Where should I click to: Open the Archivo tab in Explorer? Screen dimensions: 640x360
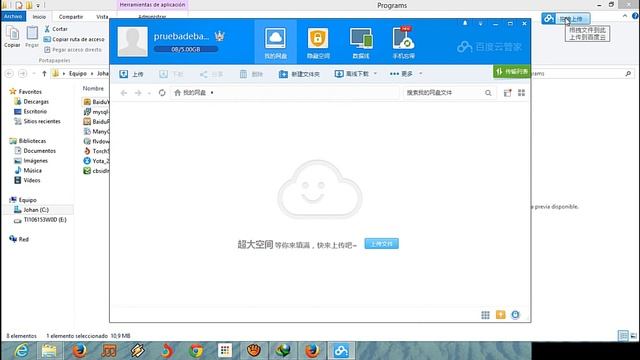(13, 16)
